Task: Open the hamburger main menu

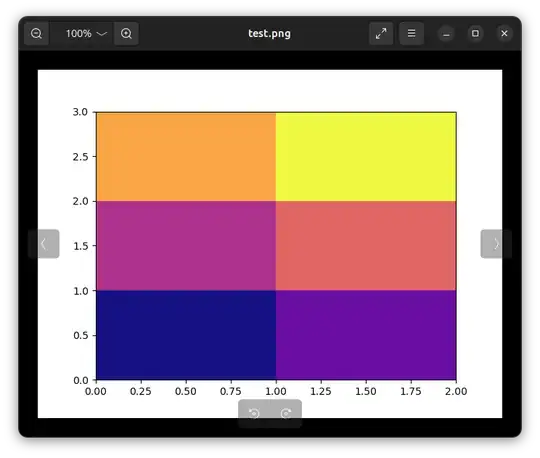Action: (x=411, y=33)
